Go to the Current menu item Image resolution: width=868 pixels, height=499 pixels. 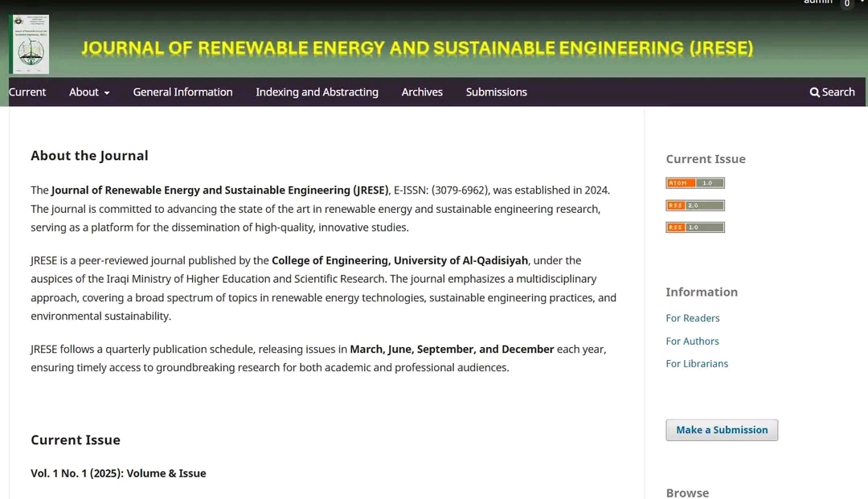[x=27, y=92]
